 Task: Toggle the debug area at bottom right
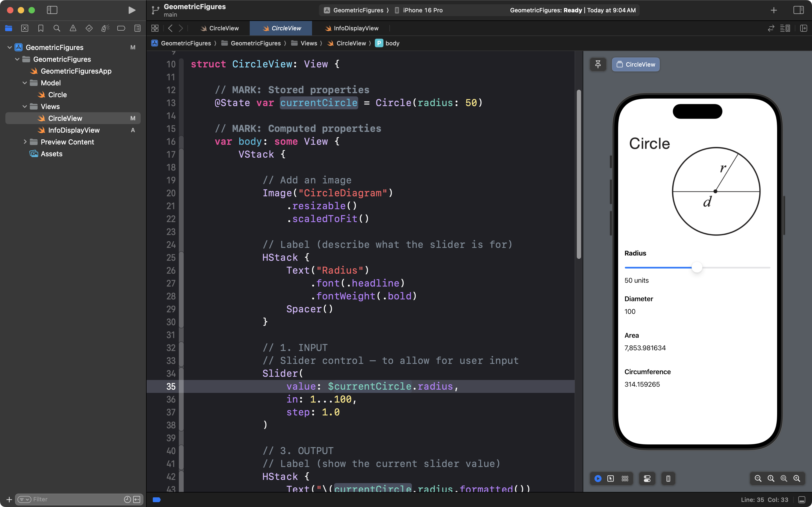tap(802, 500)
